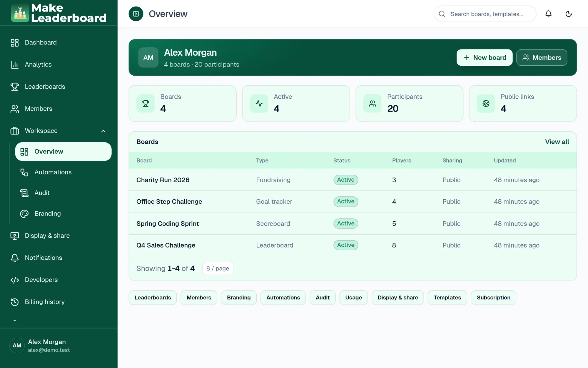This screenshot has width=588, height=368.
Task: Click the Dashboard grid icon in the sidebar
Action: pyautogui.click(x=15, y=43)
